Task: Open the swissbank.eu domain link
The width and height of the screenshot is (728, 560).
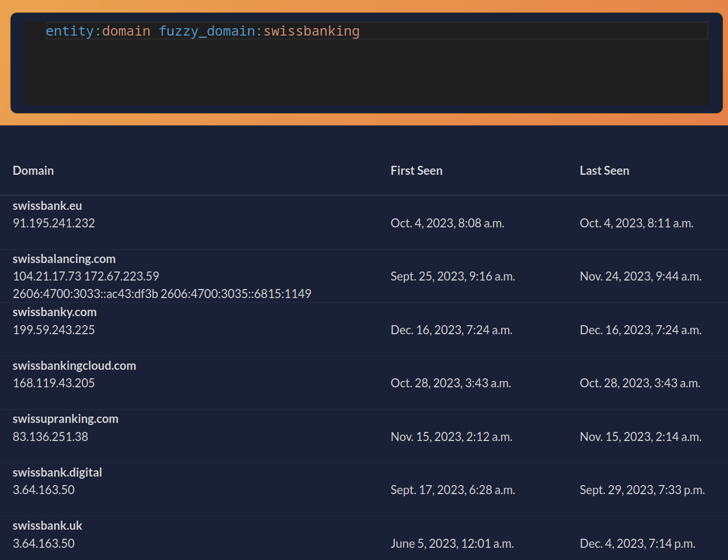Action: click(x=47, y=206)
